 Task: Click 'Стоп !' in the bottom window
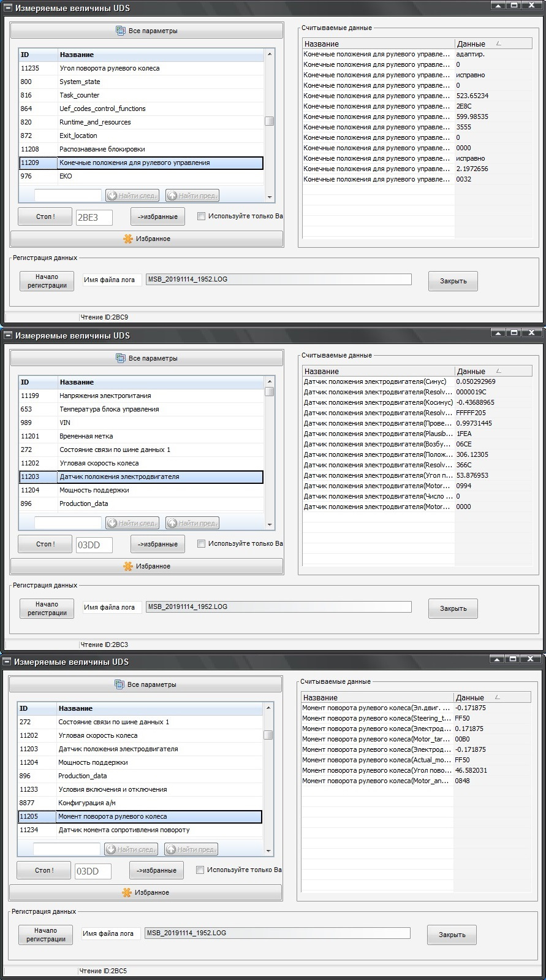(x=44, y=870)
